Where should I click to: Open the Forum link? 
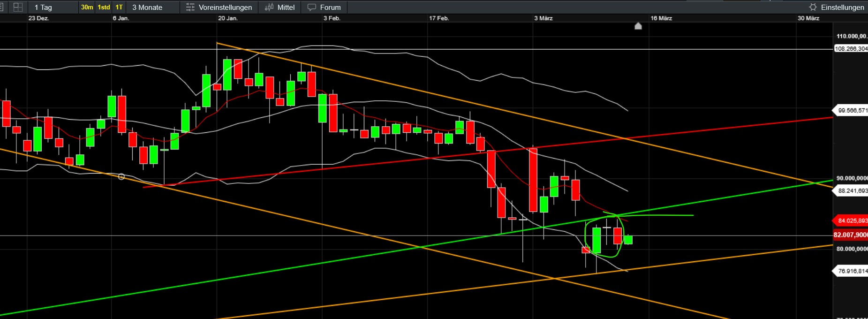(x=324, y=7)
